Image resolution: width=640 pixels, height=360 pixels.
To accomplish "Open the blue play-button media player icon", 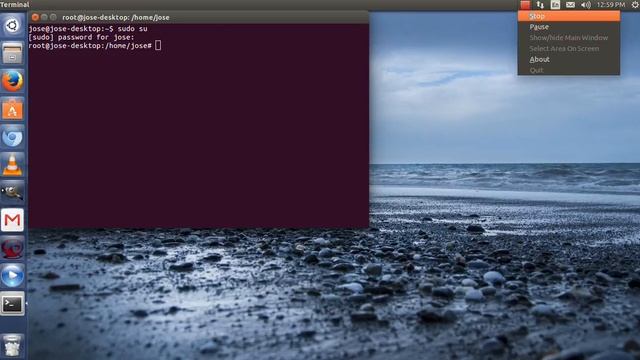I will [x=12, y=276].
